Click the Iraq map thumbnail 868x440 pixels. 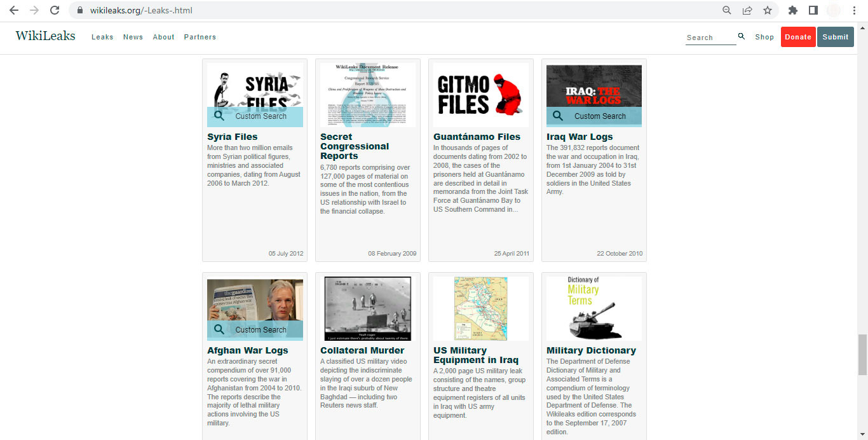click(x=481, y=308)
